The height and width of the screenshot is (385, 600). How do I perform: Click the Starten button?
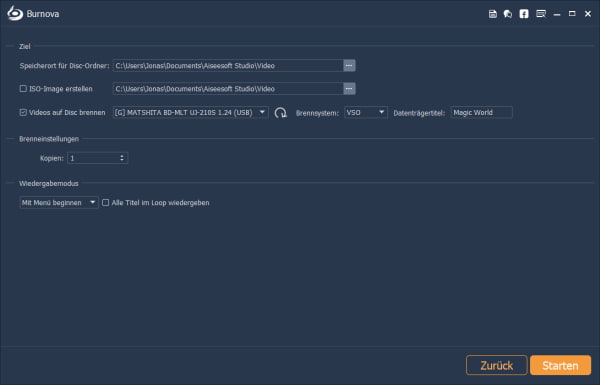[560, 365]
